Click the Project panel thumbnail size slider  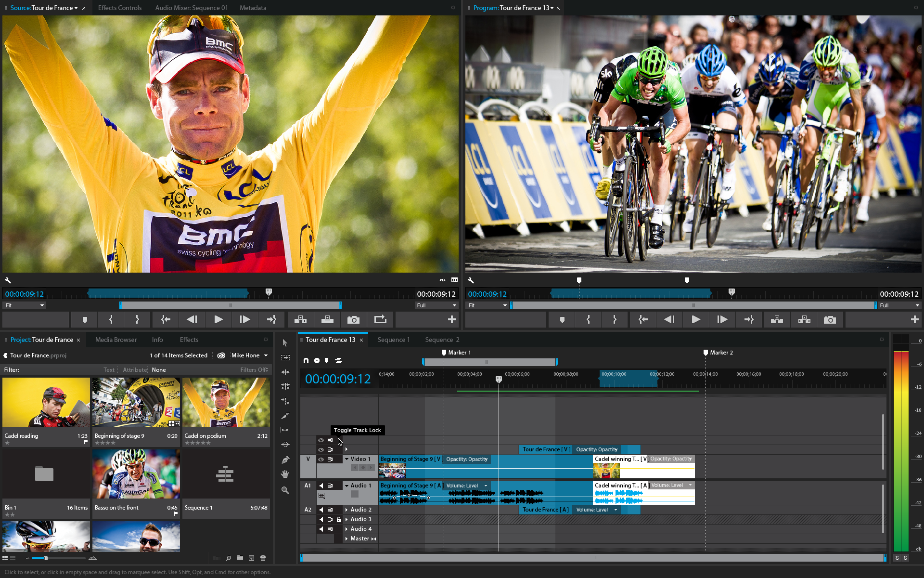pyautogui.click(x=46, y=558)
